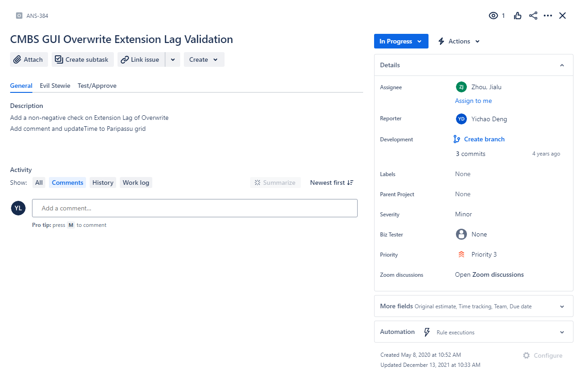Click the Configure gear button
The image size is (584, 392).
543,355
